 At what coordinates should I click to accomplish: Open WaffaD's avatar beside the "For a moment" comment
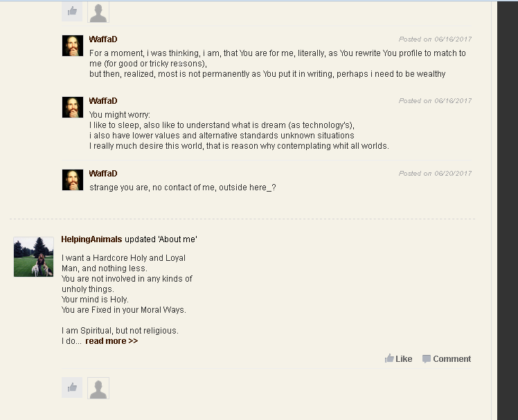click(x=73, y=46)
